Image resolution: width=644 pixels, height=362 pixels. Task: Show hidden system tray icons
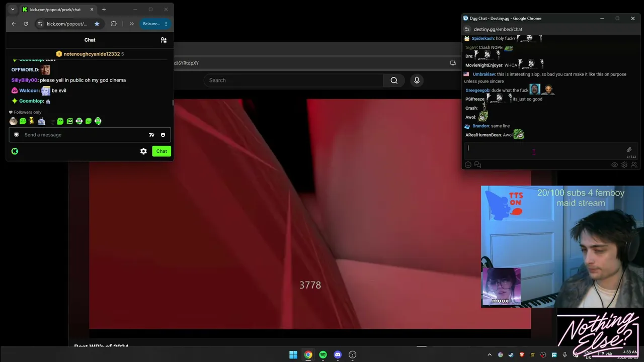click(489, 354)
